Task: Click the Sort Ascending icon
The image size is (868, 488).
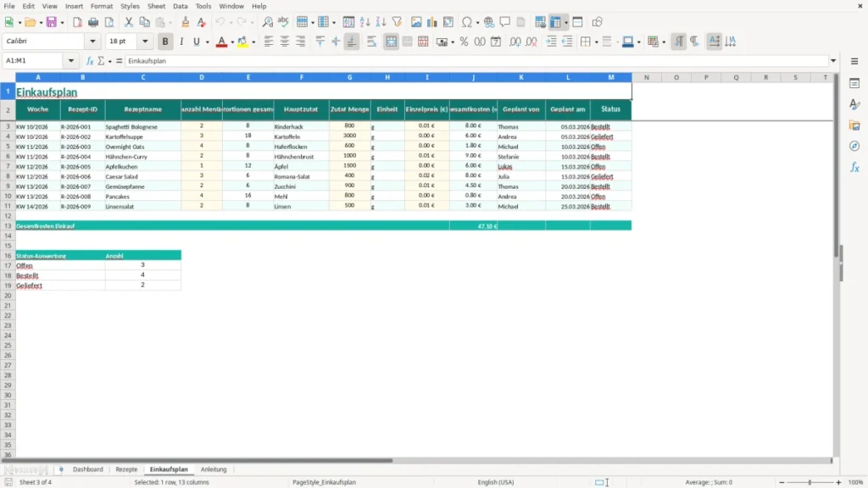Action: 364,22
